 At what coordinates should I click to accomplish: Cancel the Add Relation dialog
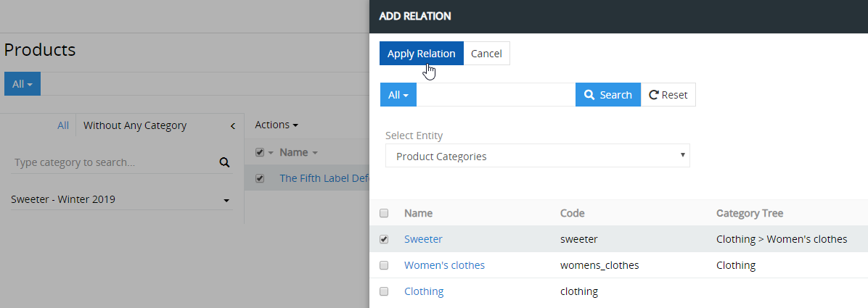click(x=486, y=54)
